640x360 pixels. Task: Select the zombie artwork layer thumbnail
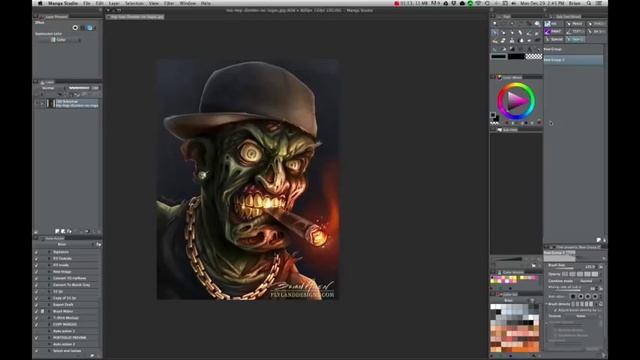tap(51, 103)
